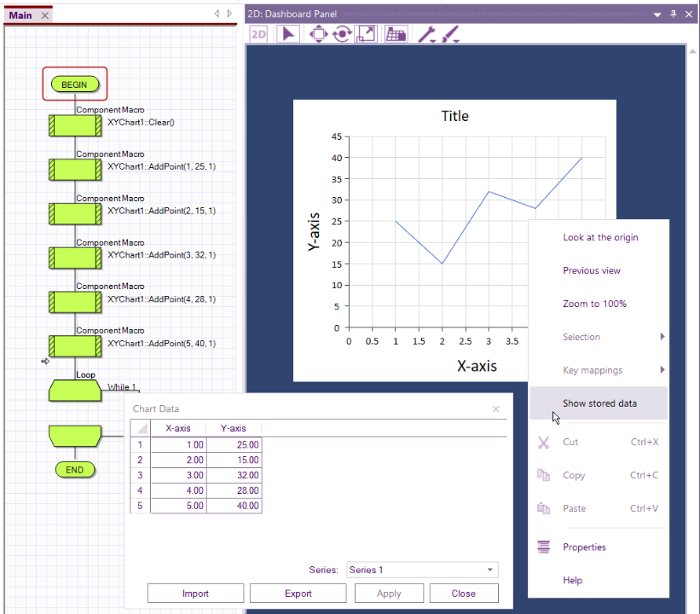700x614 pixels.
Task: Click the paintbrush toolbar icon
Action: click(451, 34)
